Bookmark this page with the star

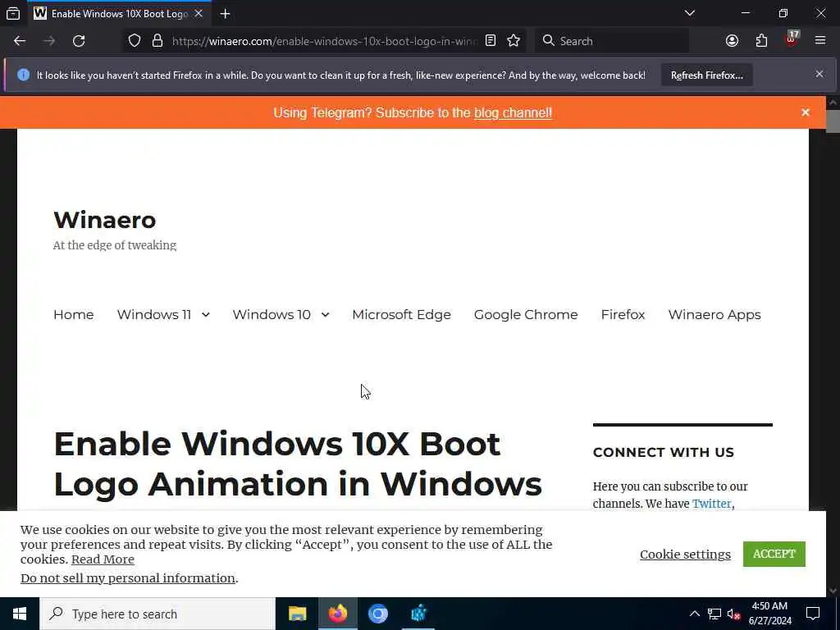(514, 41)
